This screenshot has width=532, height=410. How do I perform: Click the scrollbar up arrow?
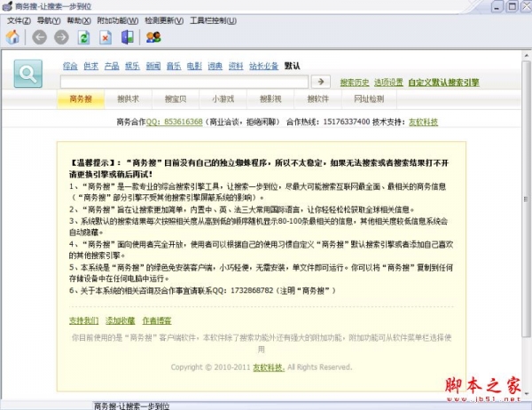[526, 55]
